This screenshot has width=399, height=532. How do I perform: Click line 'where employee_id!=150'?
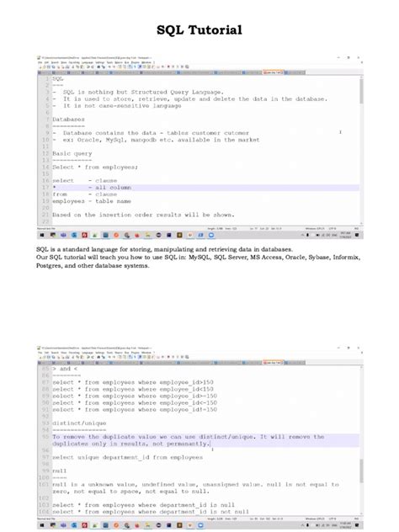(135, 409)
